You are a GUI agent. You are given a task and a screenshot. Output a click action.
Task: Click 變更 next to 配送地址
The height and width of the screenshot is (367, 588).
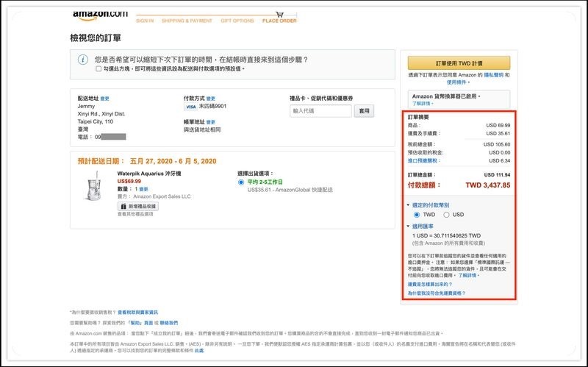click(104, 99)
